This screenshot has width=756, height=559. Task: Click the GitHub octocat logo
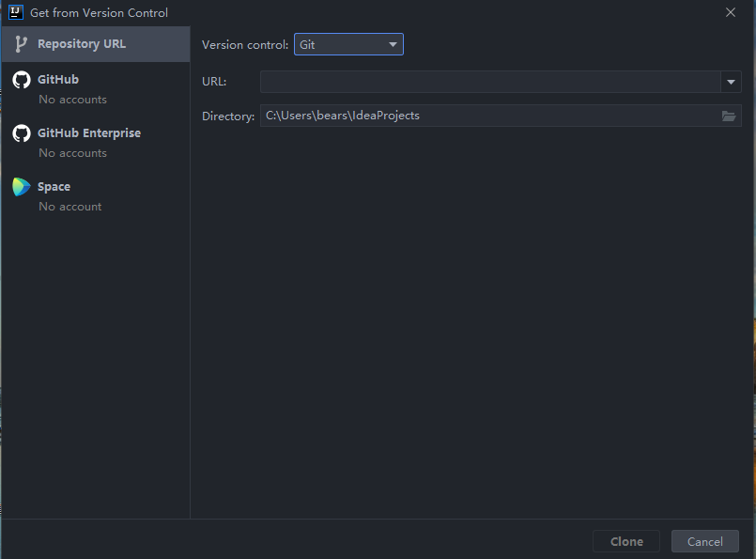tap(22, 80)
